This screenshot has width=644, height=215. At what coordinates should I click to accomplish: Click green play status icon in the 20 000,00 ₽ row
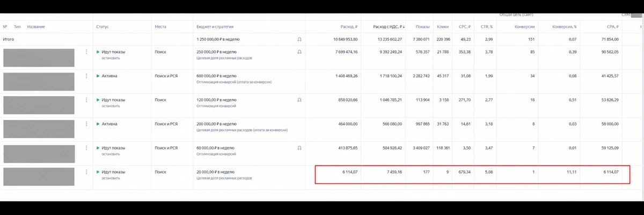click(x=98, y=172)
